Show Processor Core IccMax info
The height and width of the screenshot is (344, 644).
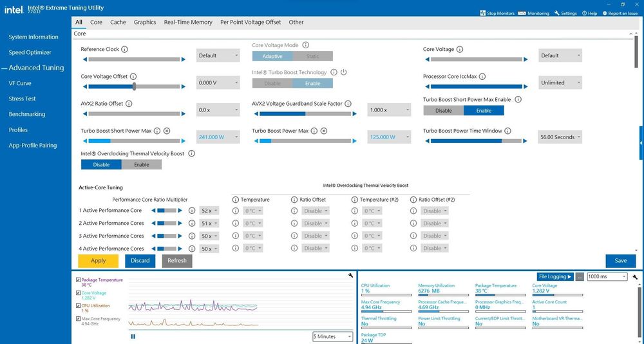coord(482,77)
